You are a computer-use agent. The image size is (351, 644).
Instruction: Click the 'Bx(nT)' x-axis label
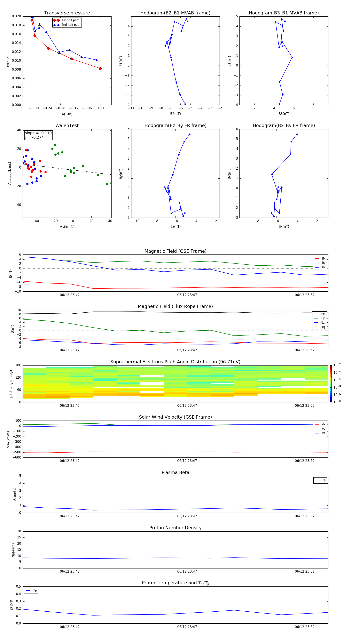pyautogui.click(x=284, y=227)
